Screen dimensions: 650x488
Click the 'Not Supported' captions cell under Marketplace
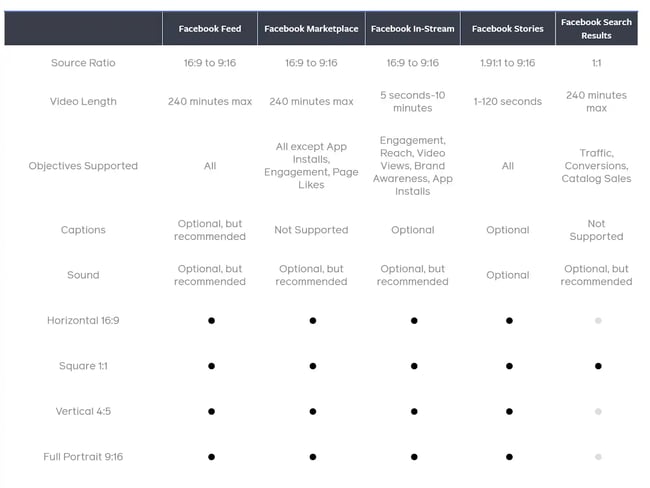[x=311, y=230]
